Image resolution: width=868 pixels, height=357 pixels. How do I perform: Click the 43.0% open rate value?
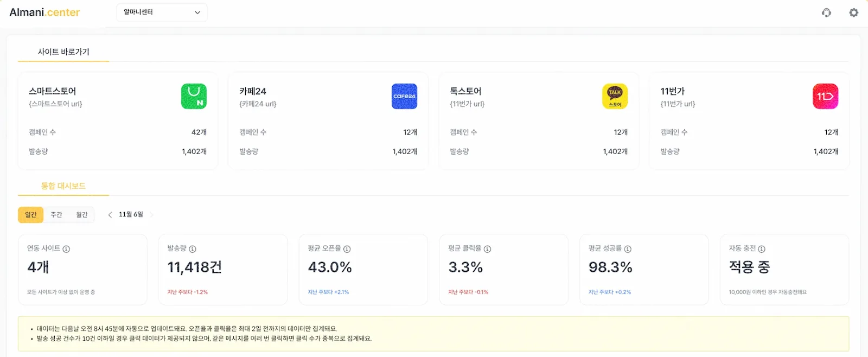coord(330,267)
